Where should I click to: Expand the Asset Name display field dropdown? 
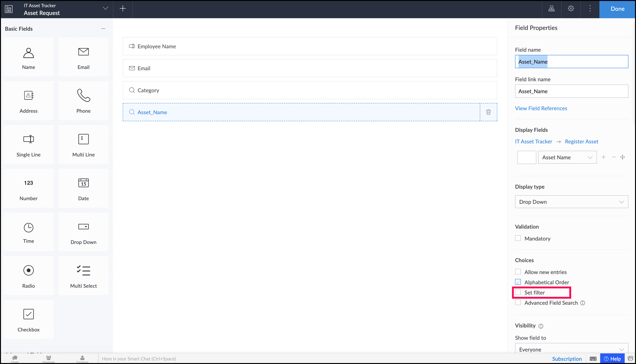click(567, 157)
